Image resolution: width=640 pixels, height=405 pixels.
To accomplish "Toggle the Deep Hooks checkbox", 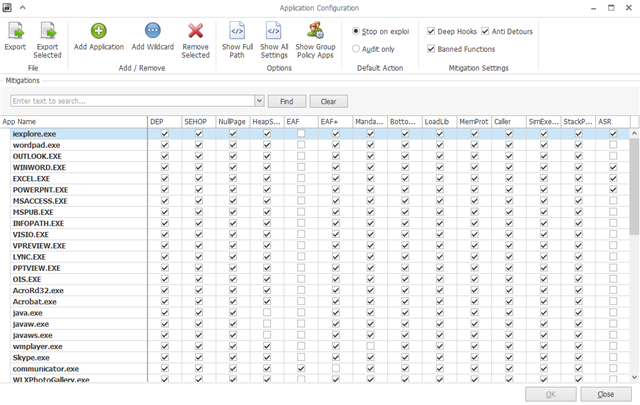I will [x=431, y=31].
